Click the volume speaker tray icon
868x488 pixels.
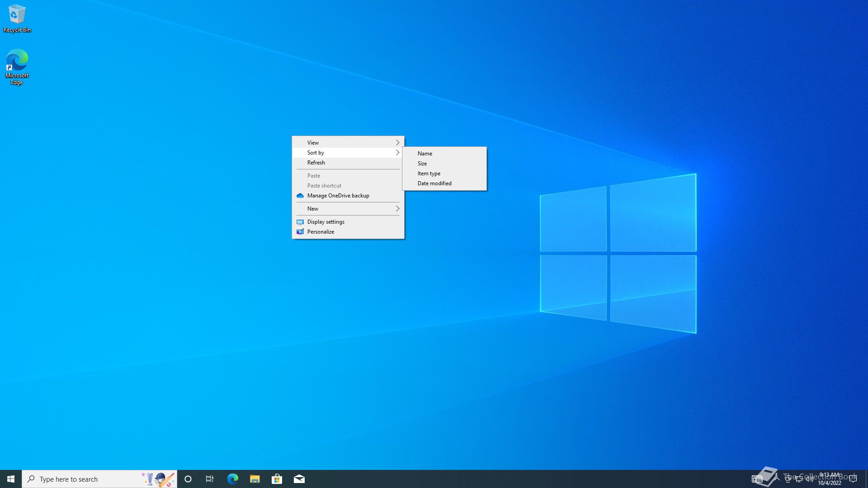click(x=809, y=479)
